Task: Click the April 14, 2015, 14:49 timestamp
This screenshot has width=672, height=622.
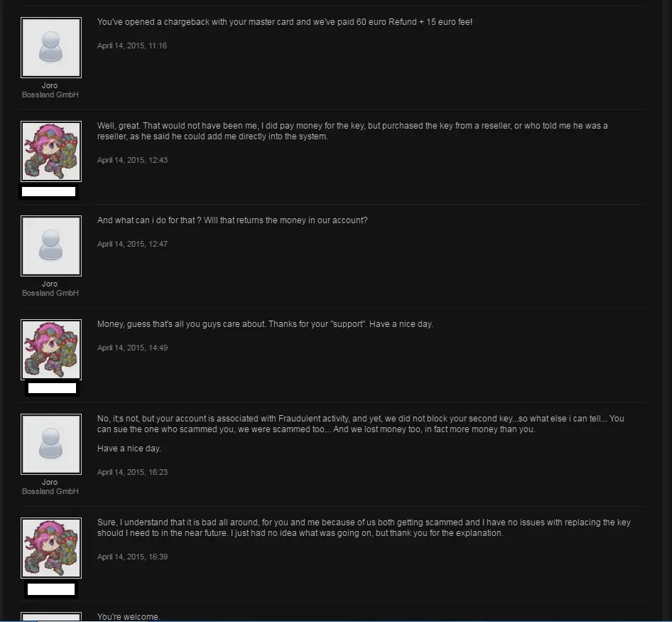Action: 132,348
